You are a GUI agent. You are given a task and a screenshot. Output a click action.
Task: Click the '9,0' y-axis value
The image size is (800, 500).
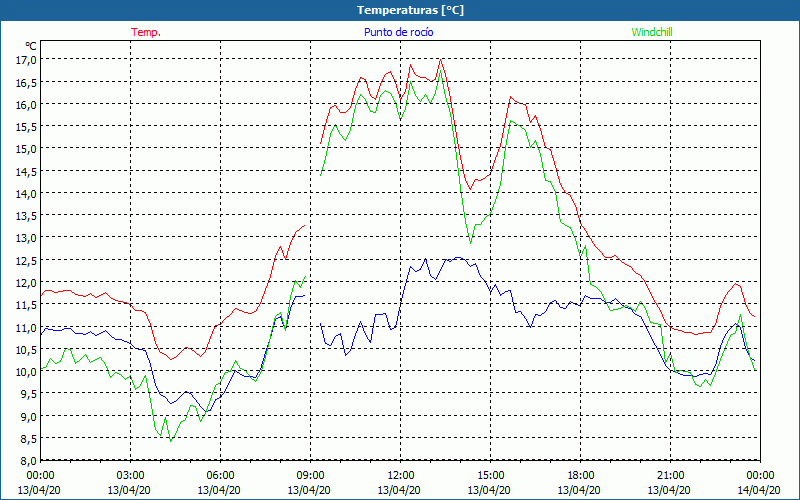[x=30, y=416]
